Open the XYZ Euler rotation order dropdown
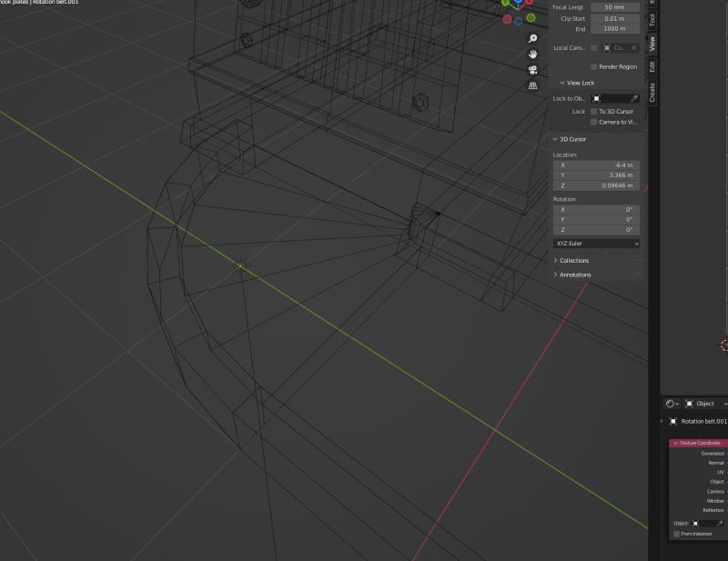Image resolution: width=728 pixels, height=561 pixels. [x=596, y=243]
